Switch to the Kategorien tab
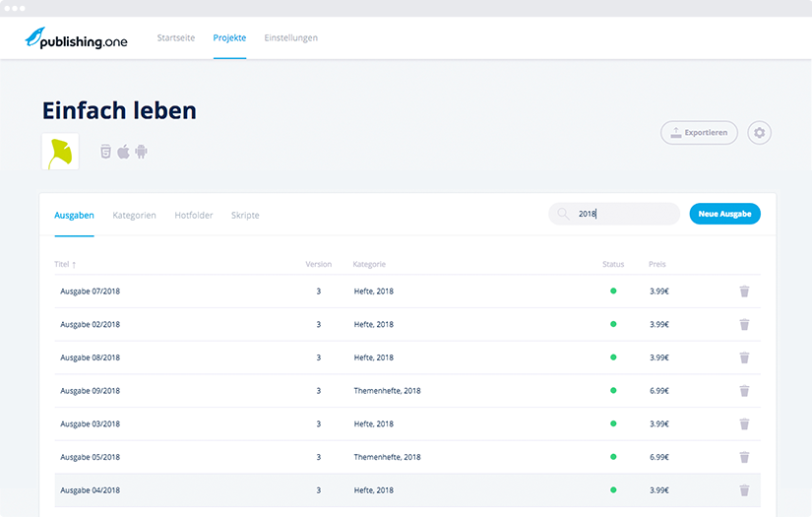This screenshot has width=812, height=517. (x=134, y=215)
